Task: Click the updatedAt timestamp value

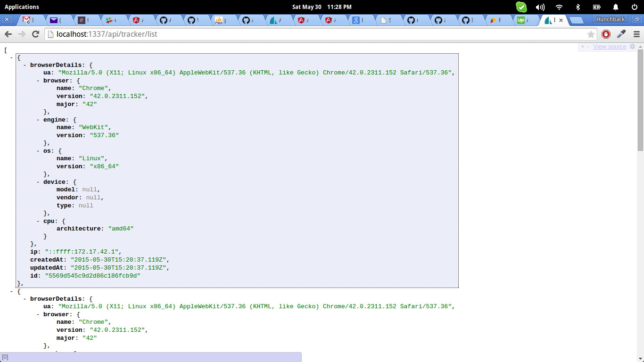Action: click(x=119, y=268)
